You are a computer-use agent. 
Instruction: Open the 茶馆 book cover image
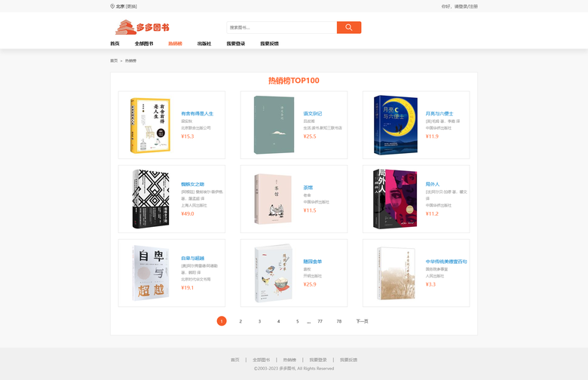click(x=273, y=199)
